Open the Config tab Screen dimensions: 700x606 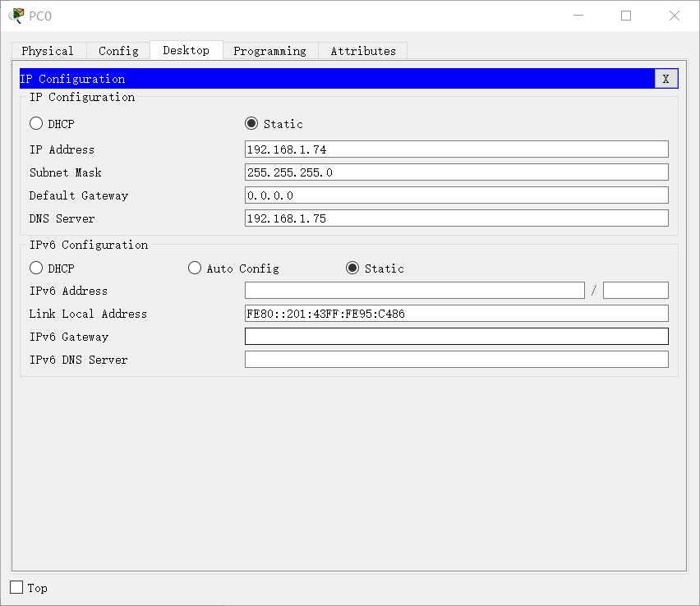[x=118, y=51]
